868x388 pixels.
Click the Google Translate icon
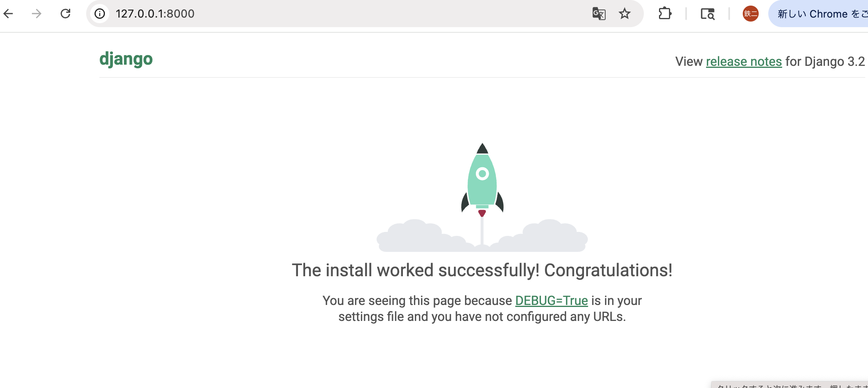[x=599, y=14]
